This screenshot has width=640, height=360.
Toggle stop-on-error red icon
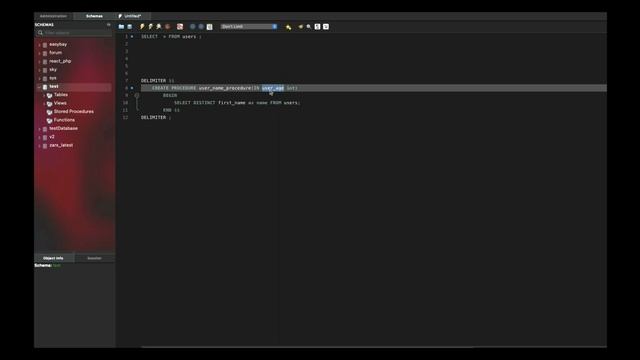pos(180,27)
